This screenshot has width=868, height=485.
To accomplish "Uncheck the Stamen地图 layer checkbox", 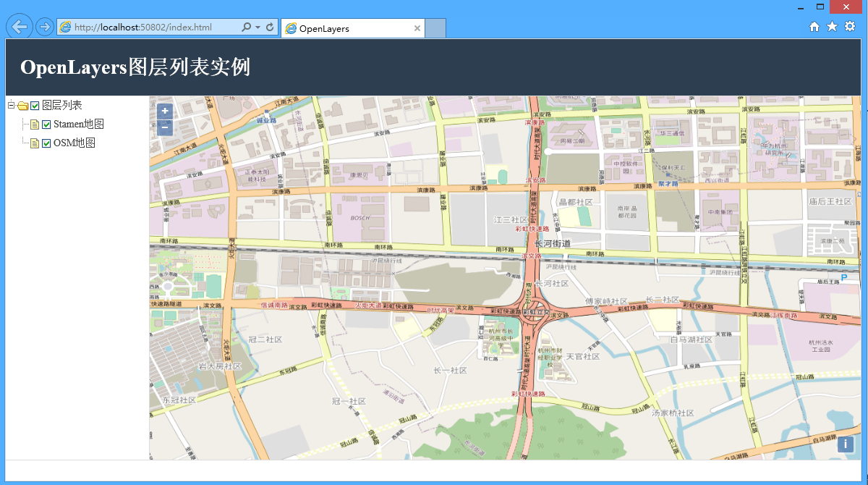I will pyautogui.click(x=45, y=124).
